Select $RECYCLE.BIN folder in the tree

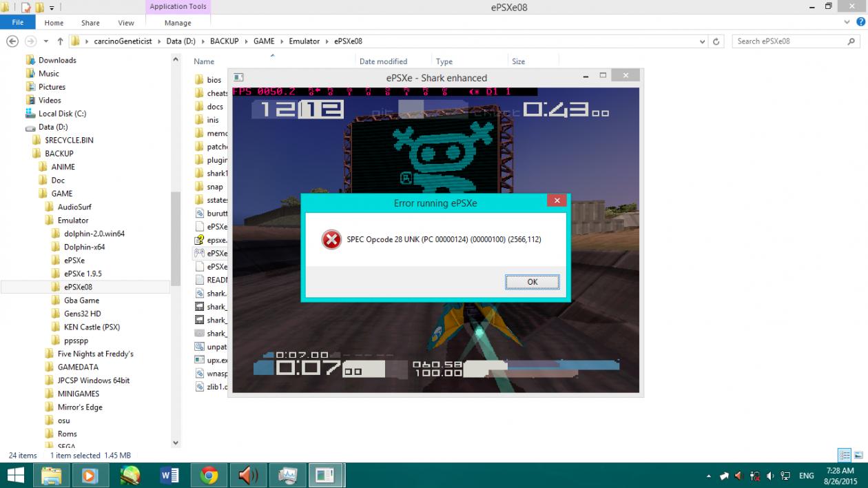pos(69,140)
